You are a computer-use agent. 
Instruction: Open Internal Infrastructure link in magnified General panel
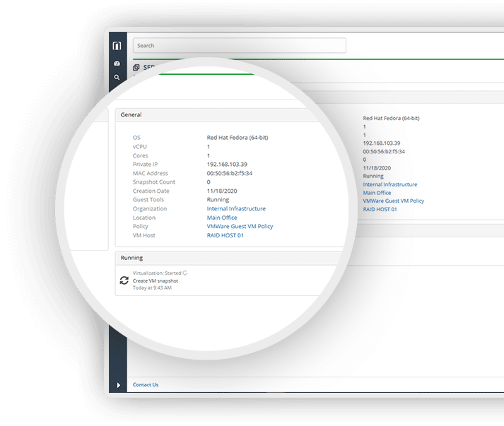236,209
